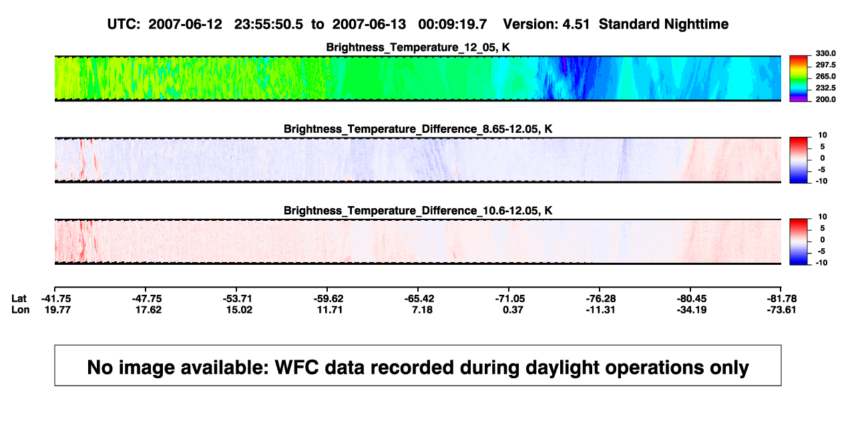Click the 232.5 colorbar label
Screen dimensions: 868x445
[x=826, y=87]
